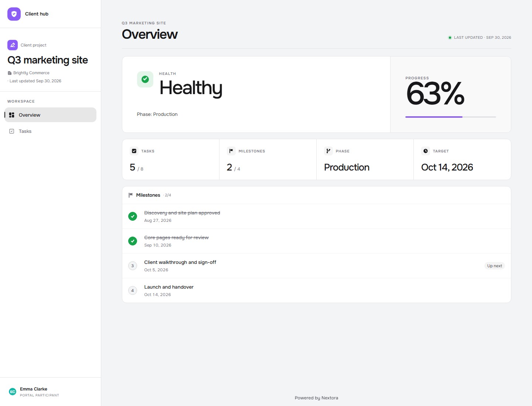Click the Aug 27, 2026 milestone date
Screen dimensions: 532x406
(158, 220)
